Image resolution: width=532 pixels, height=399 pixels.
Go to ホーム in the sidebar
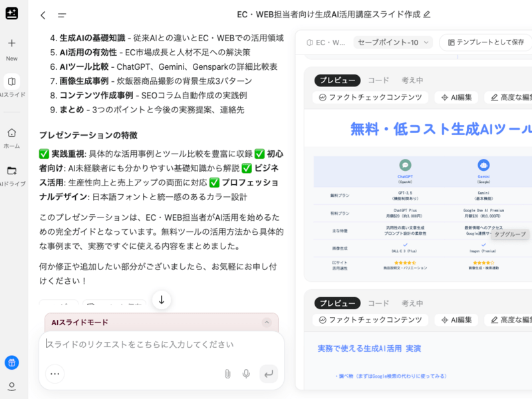tap(12, 137)
